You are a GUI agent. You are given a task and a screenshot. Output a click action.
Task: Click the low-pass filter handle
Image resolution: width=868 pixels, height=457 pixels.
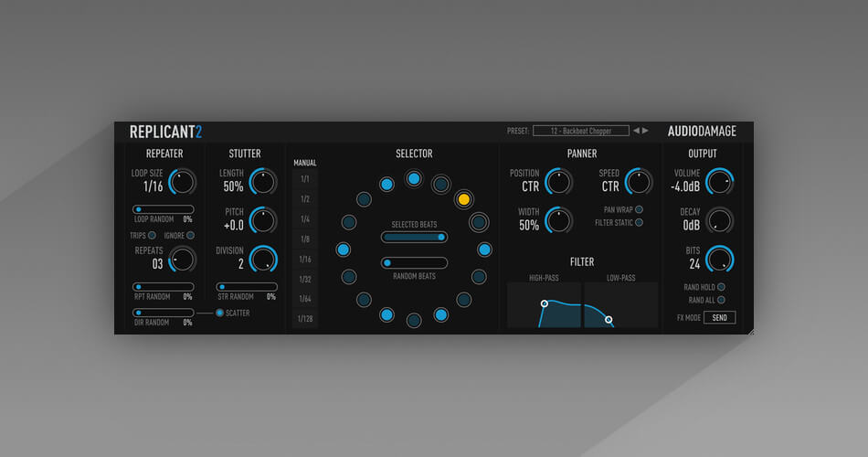point(609,320)
